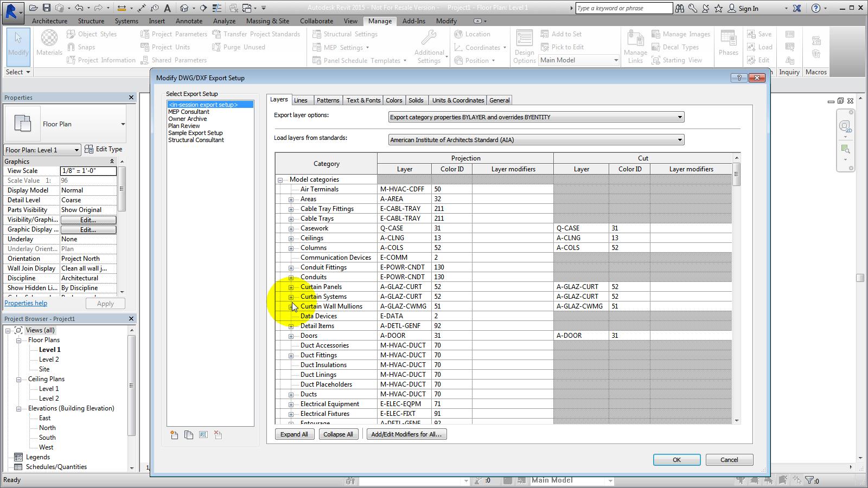Click the Edit Type icon in Properties

pos(89,149)
